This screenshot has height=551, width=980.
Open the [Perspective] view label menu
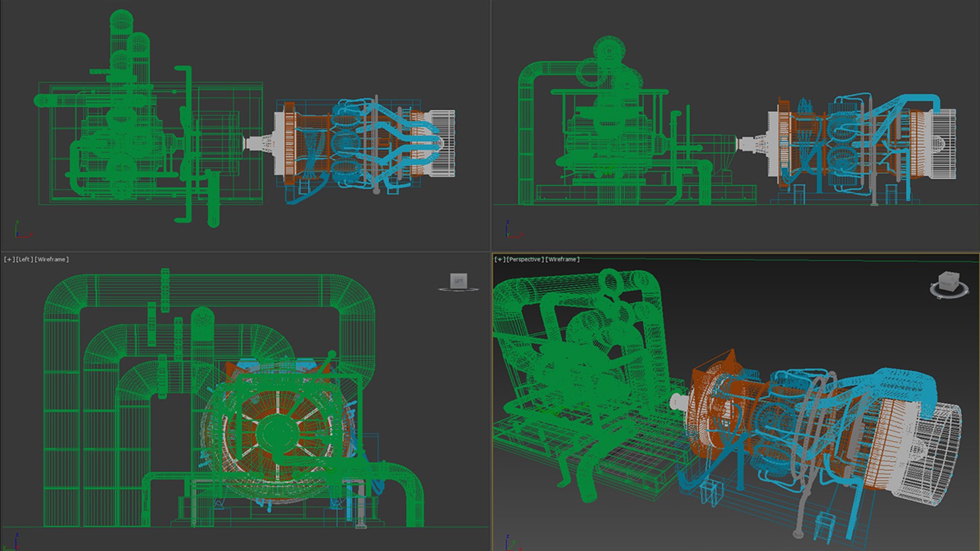[x=525, y=260]
